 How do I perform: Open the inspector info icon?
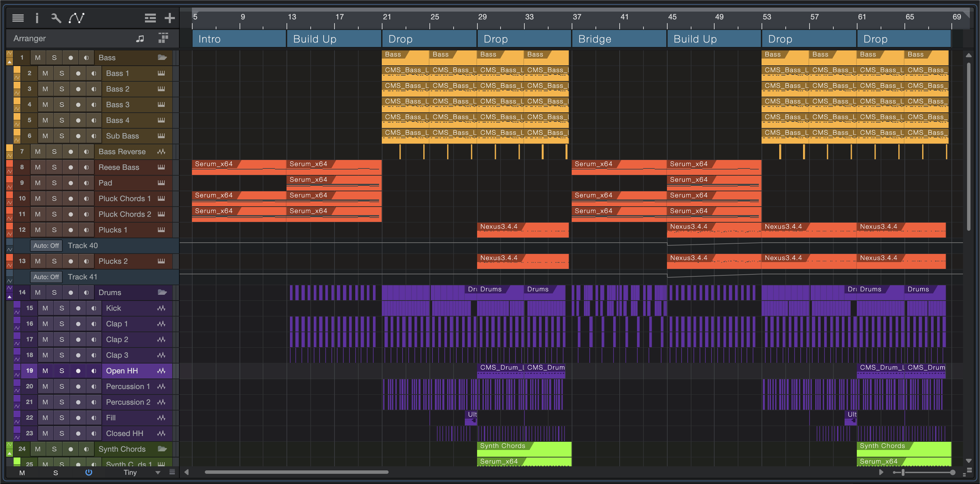click(x=37, y=18)
